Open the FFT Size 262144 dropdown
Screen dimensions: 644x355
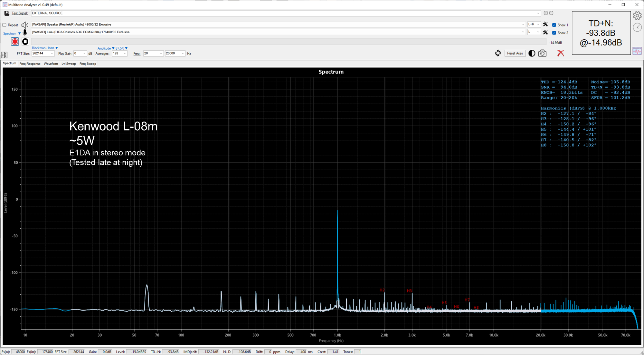click(x=43, y=54)
